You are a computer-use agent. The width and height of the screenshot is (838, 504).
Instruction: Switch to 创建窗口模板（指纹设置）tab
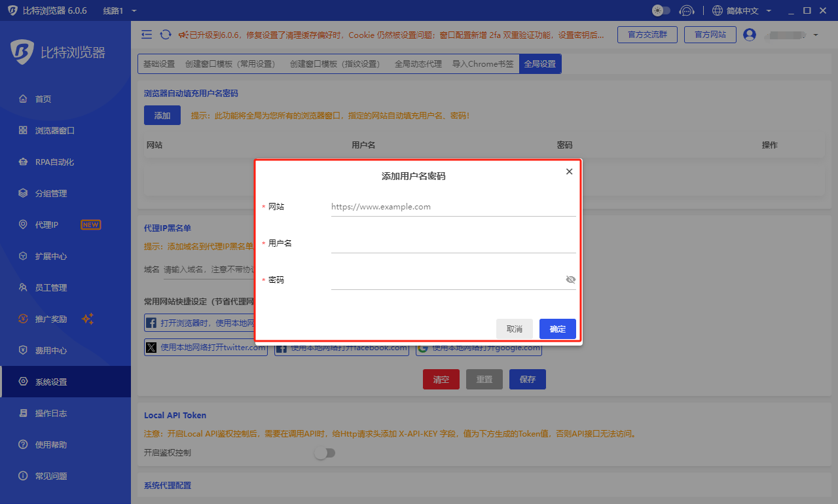337,63
